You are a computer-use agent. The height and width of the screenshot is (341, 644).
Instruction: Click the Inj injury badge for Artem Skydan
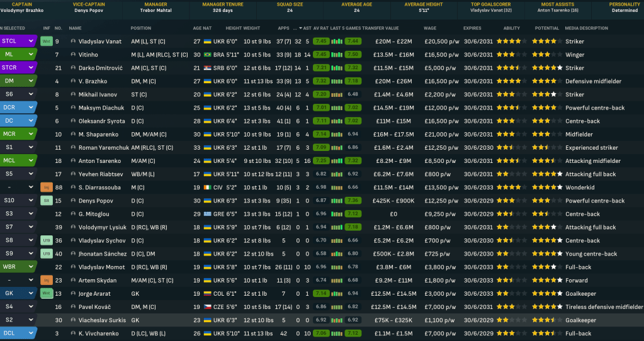point(47,281)
